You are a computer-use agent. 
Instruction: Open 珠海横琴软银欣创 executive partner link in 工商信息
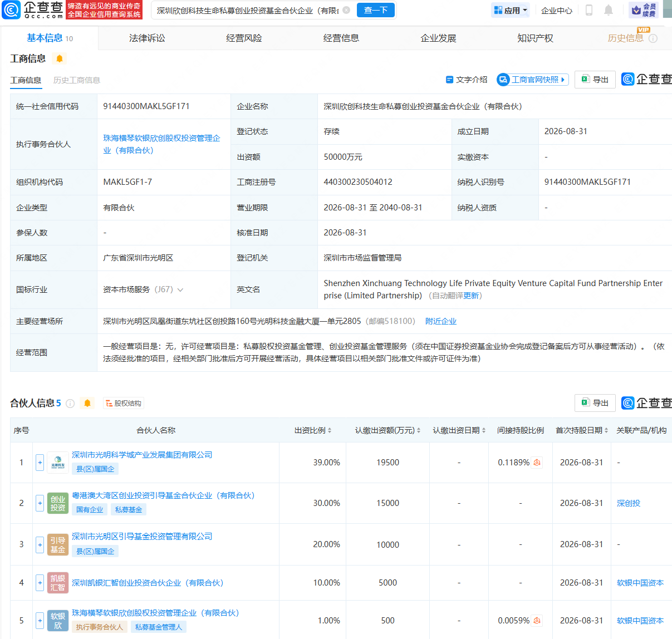click(161, 144)
